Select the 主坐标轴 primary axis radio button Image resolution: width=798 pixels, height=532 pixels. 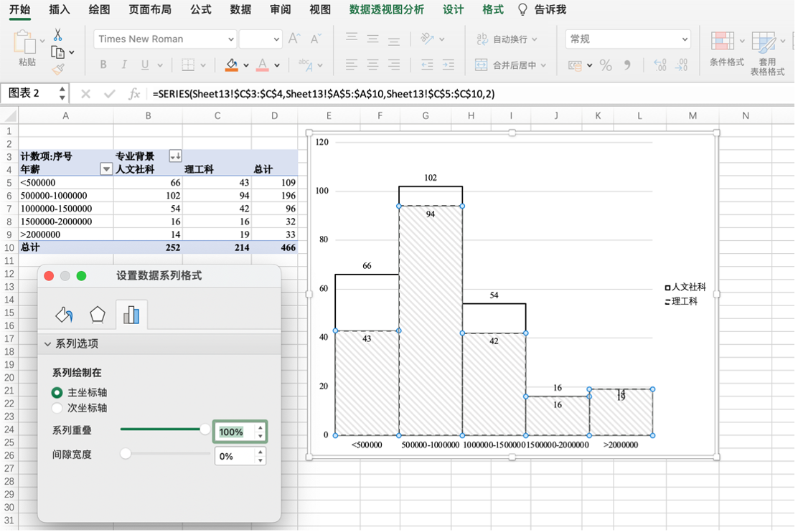[57, 393]
